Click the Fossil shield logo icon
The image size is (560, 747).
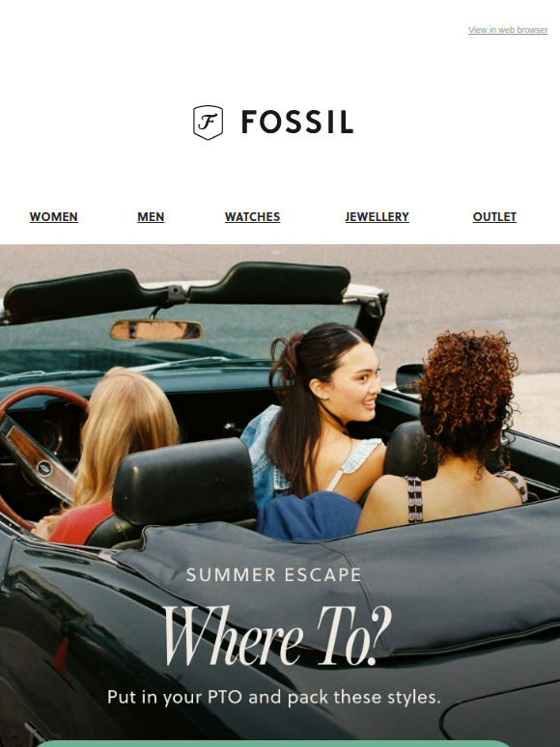(208, 123)
